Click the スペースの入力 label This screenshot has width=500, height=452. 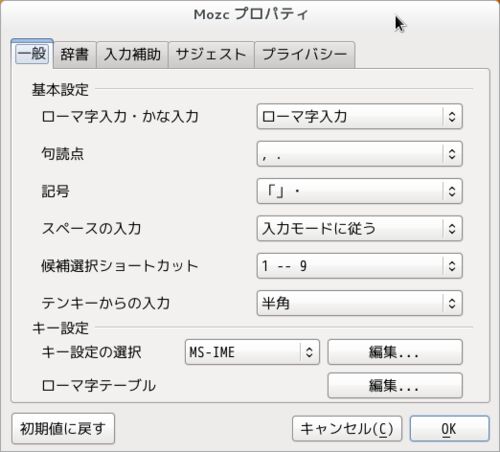[91, 229]
